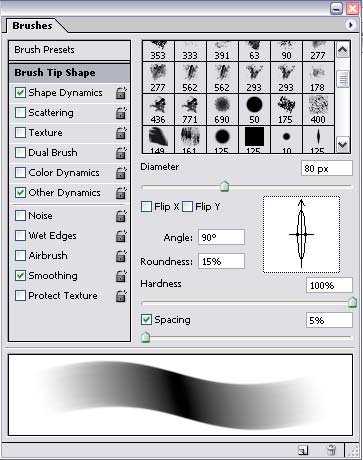Uncheck the Spacing checkbox

[146, 320]
